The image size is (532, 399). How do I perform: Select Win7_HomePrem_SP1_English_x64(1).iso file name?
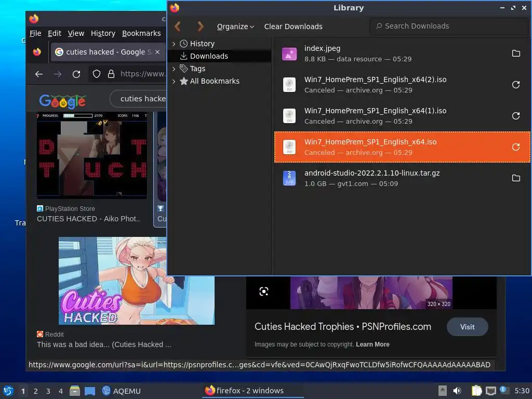(x=375, y=111)
